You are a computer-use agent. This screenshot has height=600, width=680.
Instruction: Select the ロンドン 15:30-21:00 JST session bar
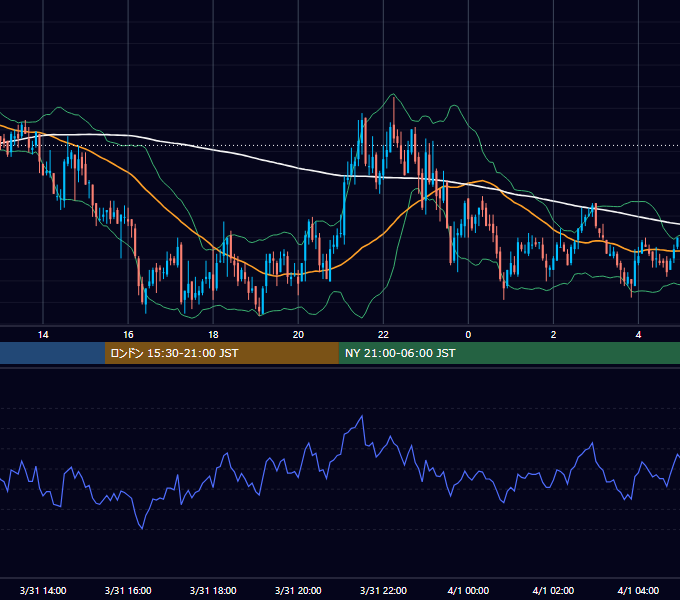click(222, 353)
